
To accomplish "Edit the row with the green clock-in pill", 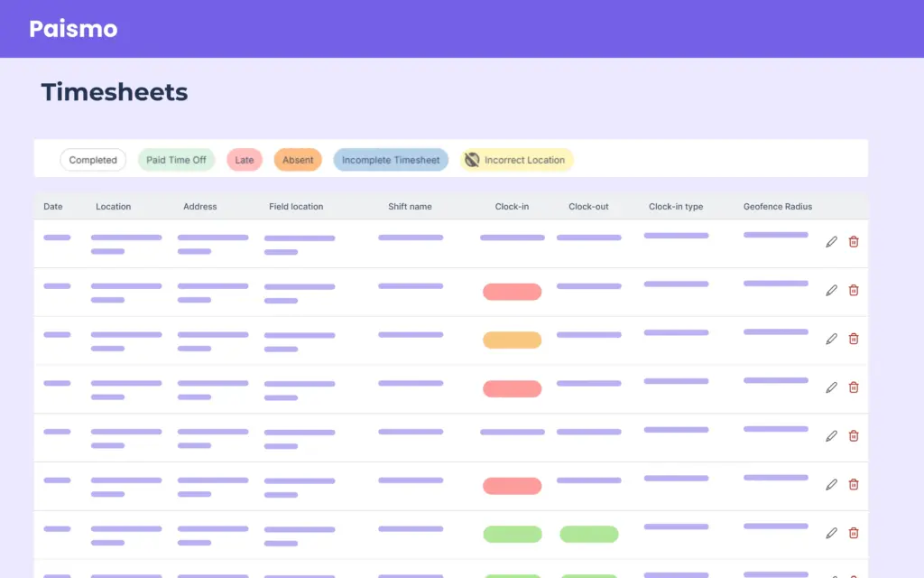I will click(x=831, y=534).
